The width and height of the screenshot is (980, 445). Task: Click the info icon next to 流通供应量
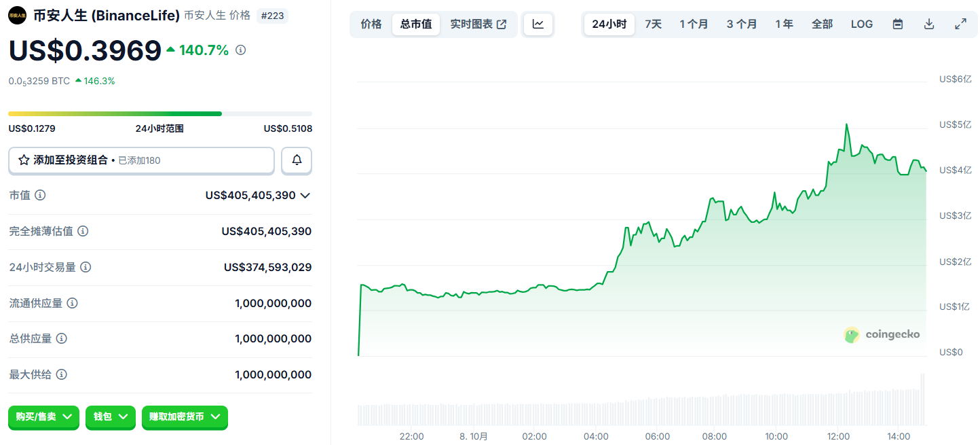coord(72,303)
